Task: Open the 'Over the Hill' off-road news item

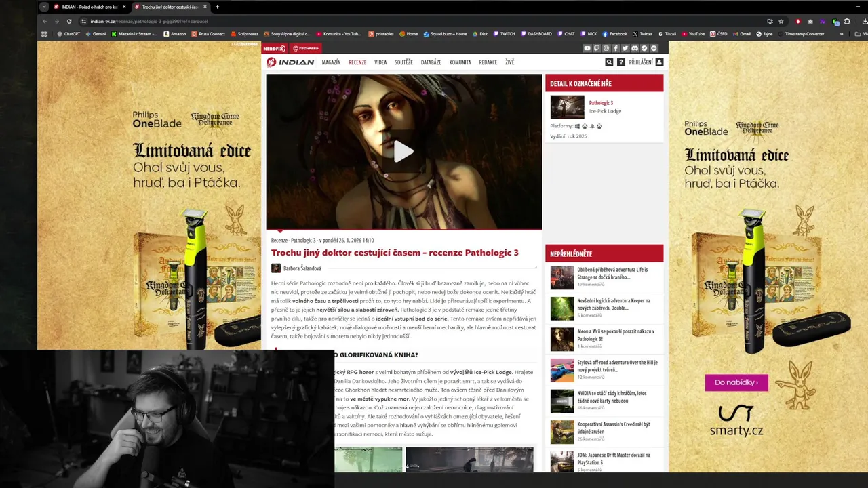Action: coord(604,369)
